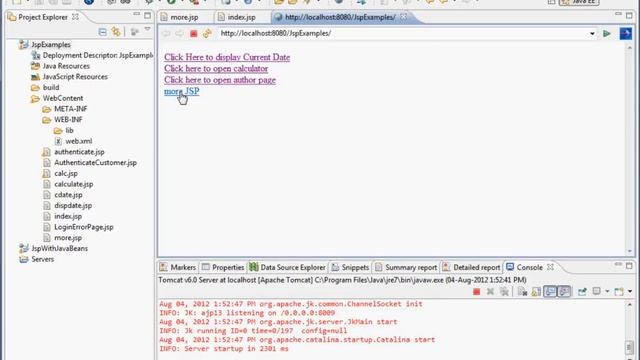
Task: Select cdate.jsp file
Action: pyautogui.click(x=68, y=195)
